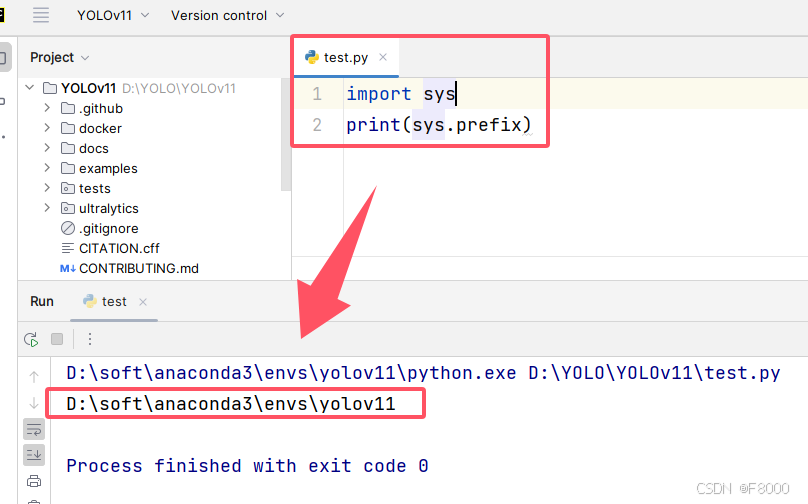Screen dimensions: 808x504
Task: Select the .gitignore file
Action: coord(108,228)
